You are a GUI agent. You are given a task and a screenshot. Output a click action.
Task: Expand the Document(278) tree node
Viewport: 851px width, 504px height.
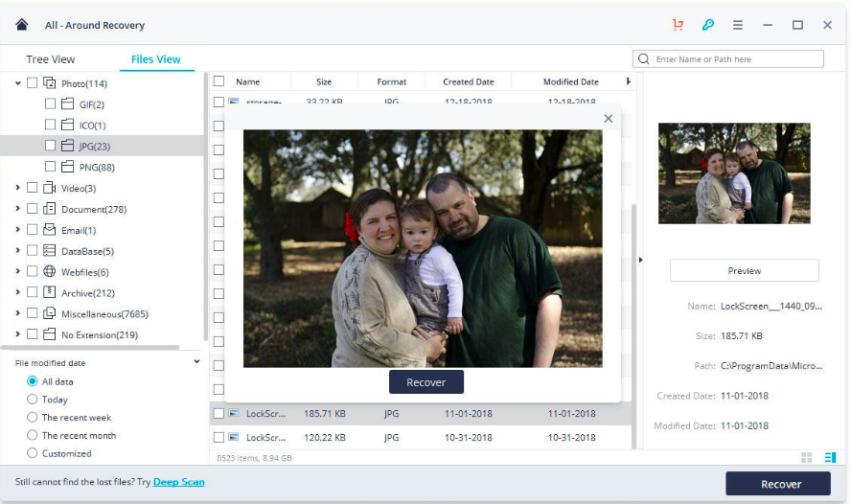click(18, 209)
